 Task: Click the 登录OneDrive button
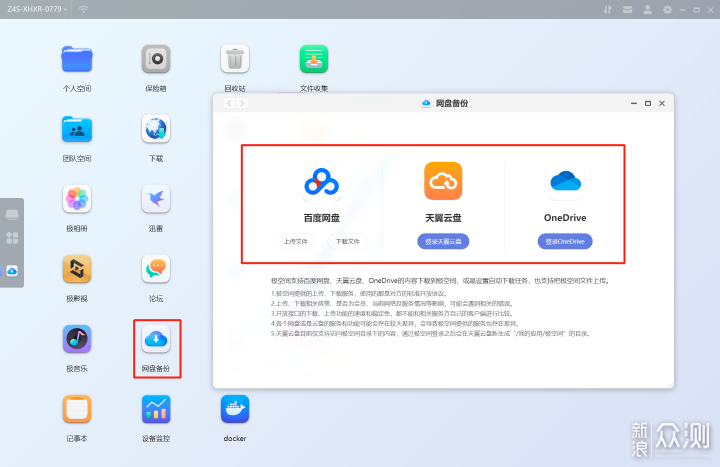pos(565,242)
